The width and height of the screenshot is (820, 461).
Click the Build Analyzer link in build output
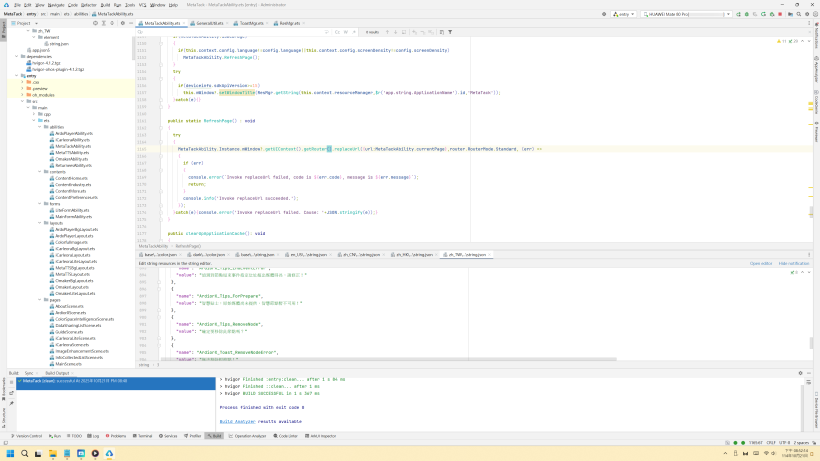click(x=239, y=421)
